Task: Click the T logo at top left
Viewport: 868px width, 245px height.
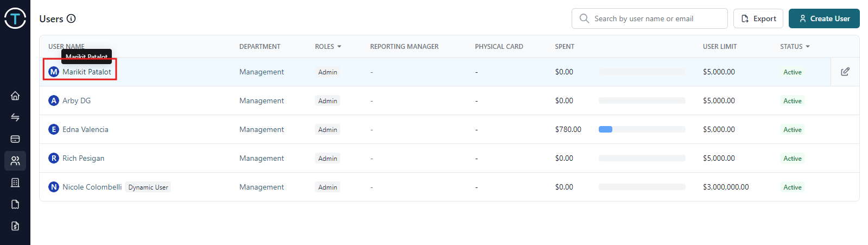Action: (x=15, y=18)
